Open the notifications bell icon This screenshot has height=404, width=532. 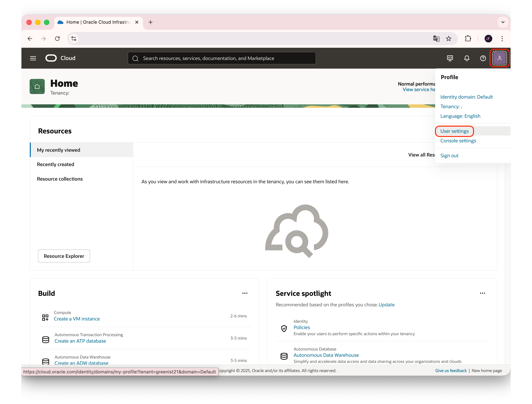(467, 58)
